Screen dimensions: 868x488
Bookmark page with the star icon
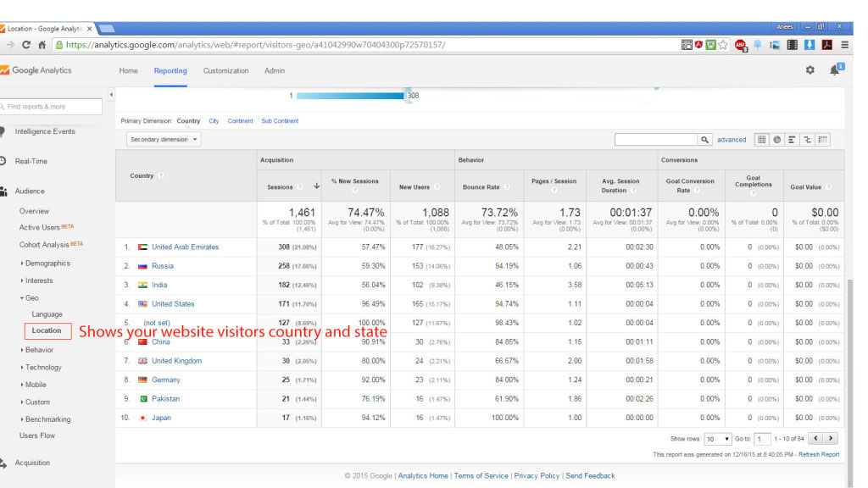pyautogui.click(x=723, y=45)
